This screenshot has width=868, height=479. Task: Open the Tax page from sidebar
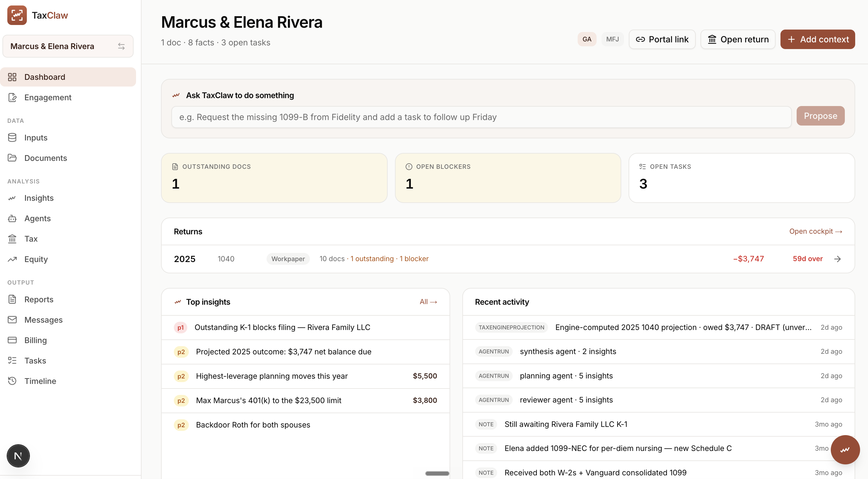[68, 239]
